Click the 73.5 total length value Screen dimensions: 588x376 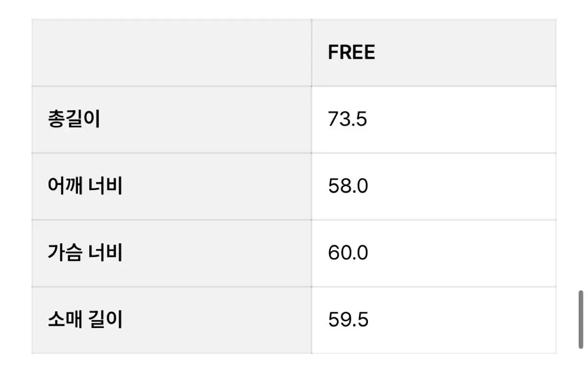click(347, 119)
